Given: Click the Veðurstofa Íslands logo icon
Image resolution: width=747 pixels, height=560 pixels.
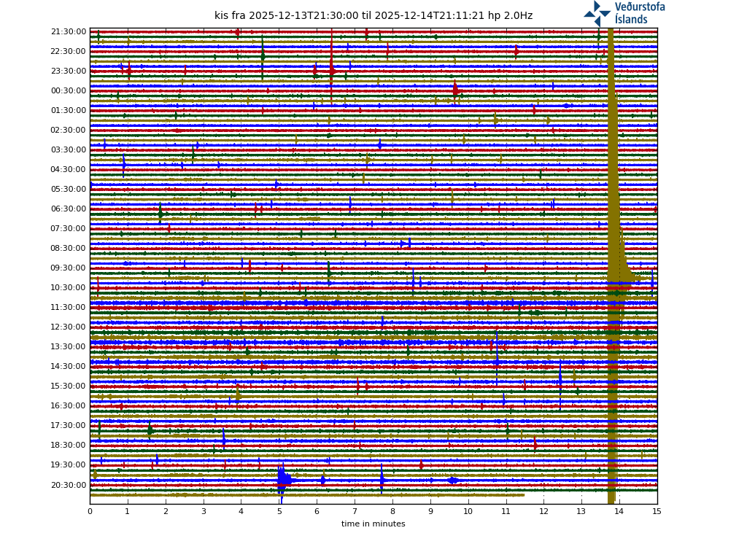Looking at the screenshot, I should [597, 13].
